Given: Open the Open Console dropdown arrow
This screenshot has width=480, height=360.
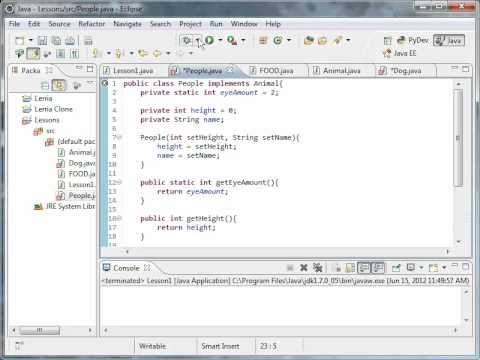Looking at the screenshot, I should (x=444, y=267).
